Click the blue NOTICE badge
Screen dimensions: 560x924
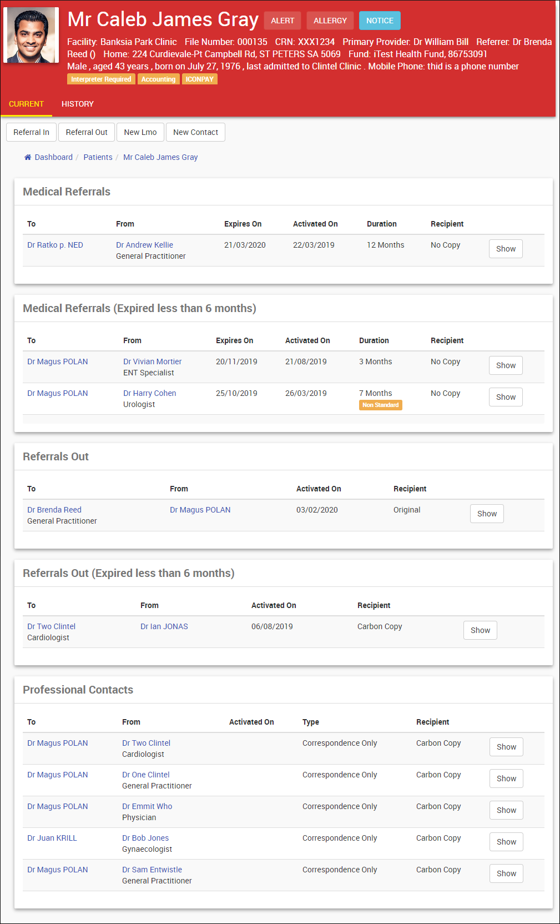point(380,21)
